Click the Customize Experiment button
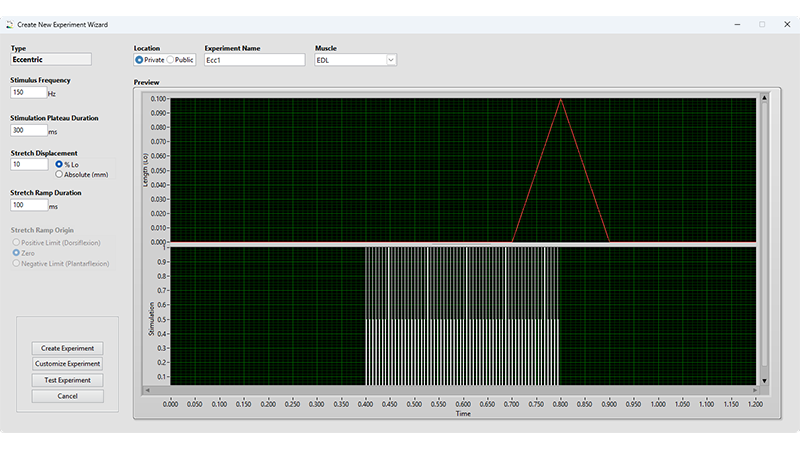Viewport: 800px width, 450px height. pos(67,364)
